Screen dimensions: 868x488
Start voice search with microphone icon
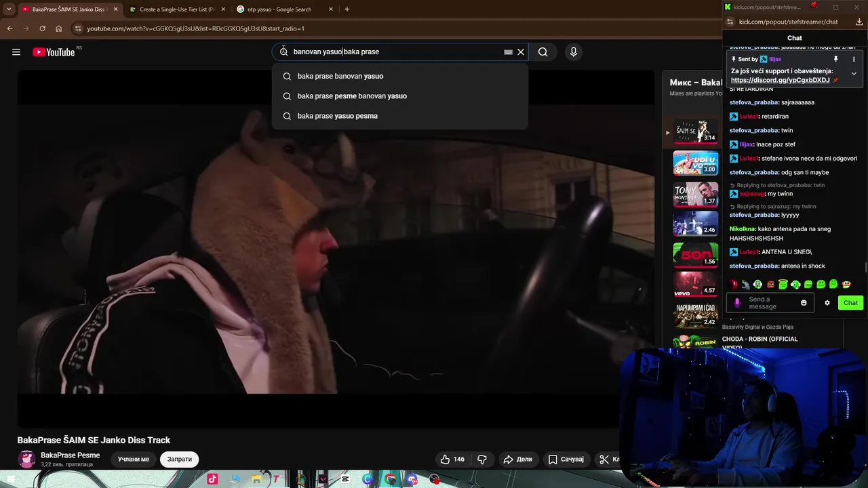(574, 52)
